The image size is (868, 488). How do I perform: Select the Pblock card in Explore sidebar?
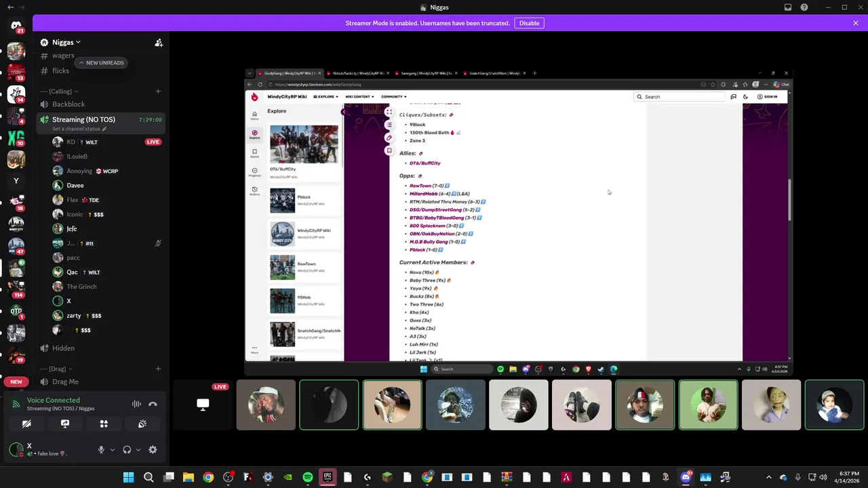click(x=304, y=201)
